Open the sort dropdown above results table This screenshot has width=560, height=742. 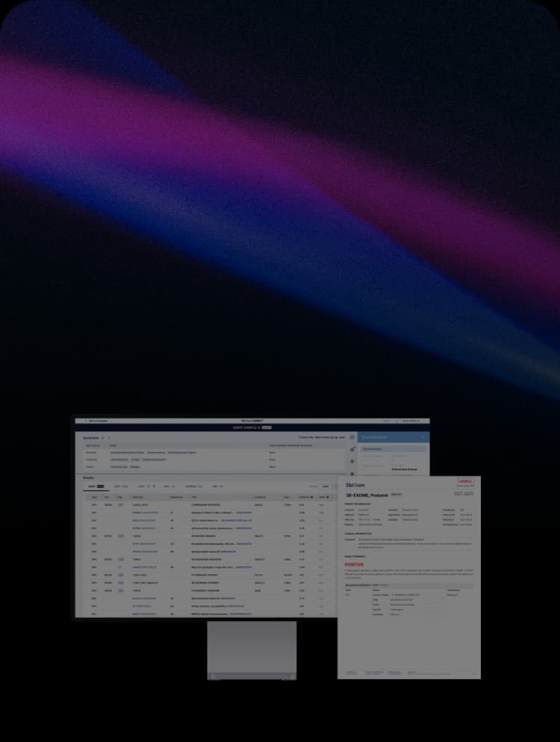point(325,486)
